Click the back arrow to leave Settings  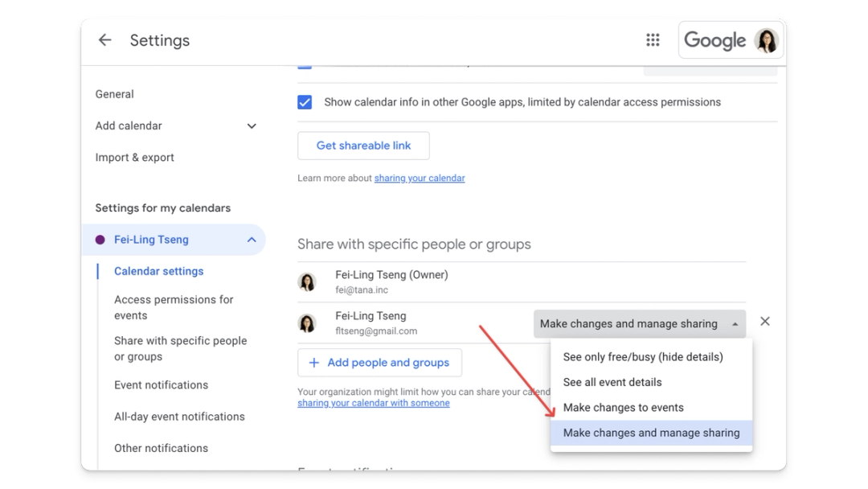[105, 39]
